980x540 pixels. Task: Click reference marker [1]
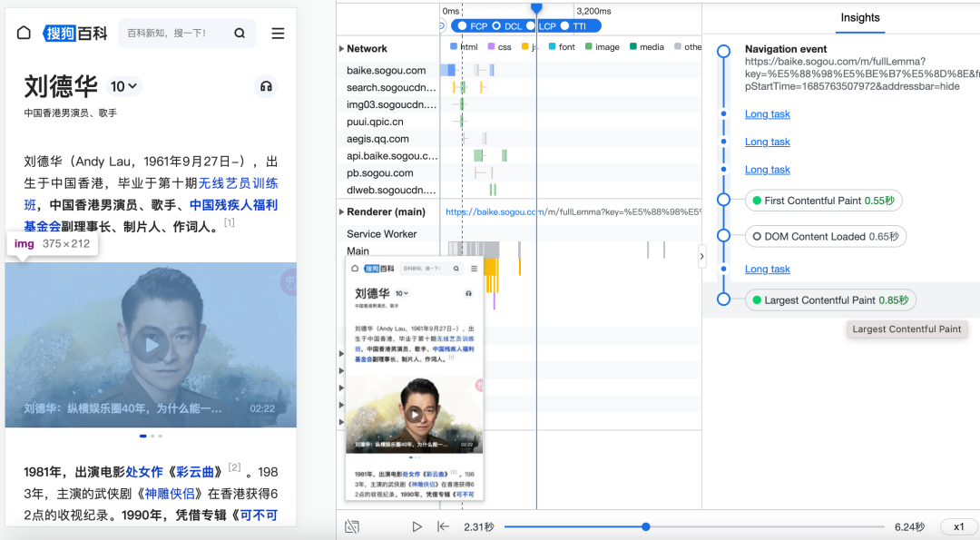point(230,222)
